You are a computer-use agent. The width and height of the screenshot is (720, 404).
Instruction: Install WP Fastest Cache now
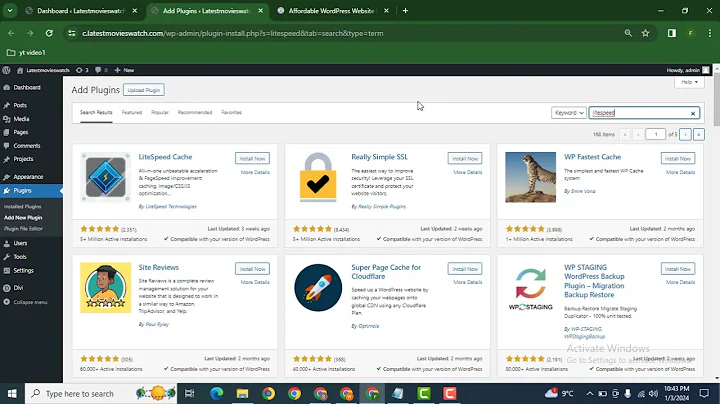(x=678, y=158)
